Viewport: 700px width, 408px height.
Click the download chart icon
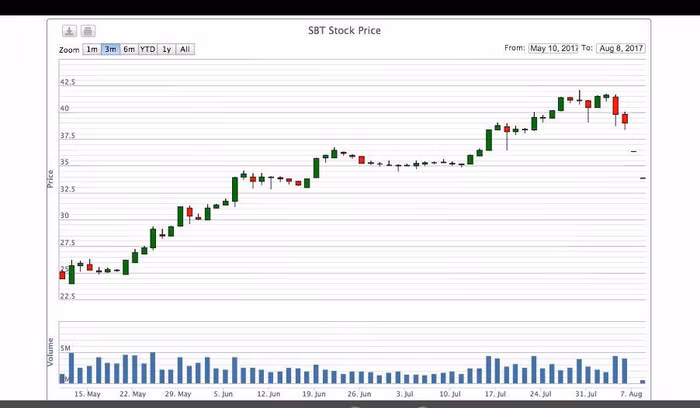pos(69,31)
